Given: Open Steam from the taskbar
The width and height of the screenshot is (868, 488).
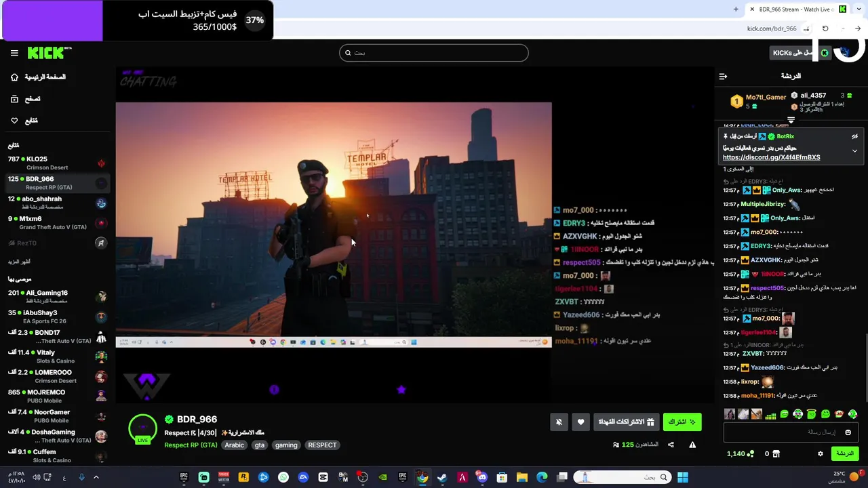Looking at the screenshot, I should pyautogui.click(x=442, y=477).
